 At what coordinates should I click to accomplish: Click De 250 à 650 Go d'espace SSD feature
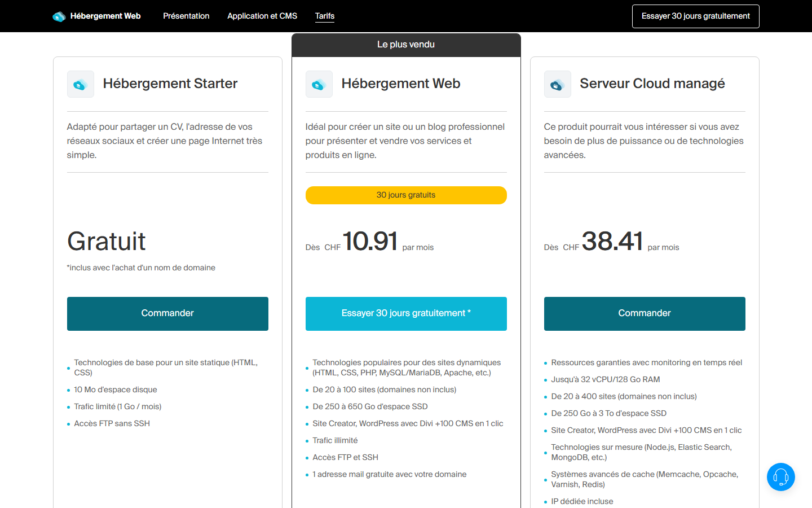(x=370, y=406)
